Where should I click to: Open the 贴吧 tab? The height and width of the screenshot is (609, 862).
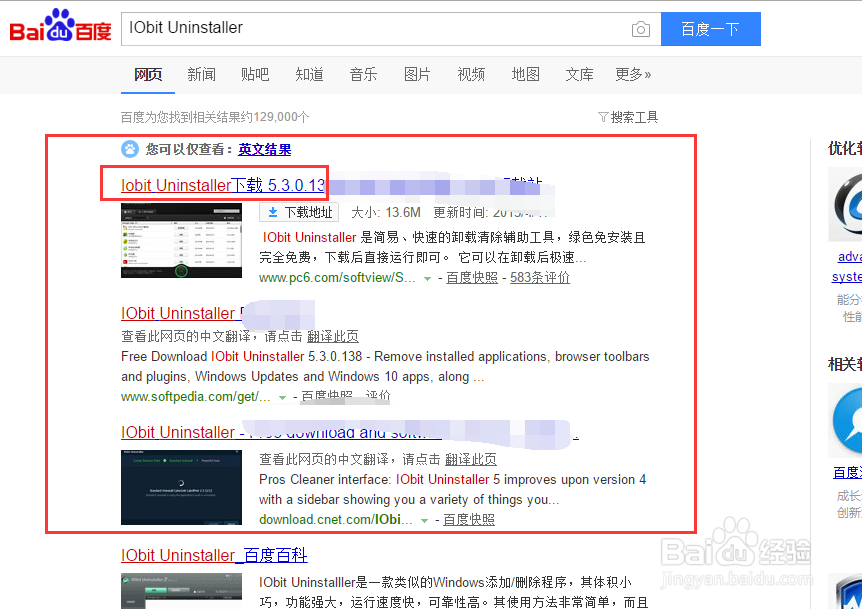click(x=255, y=74)
